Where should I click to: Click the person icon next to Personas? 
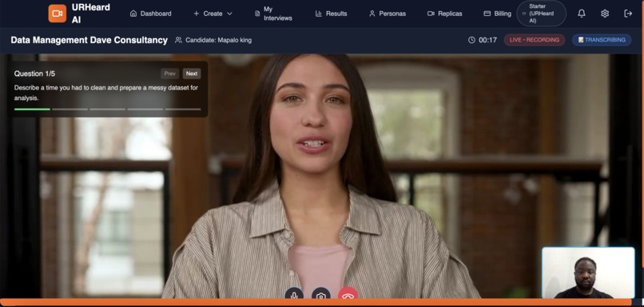(372, 14)
